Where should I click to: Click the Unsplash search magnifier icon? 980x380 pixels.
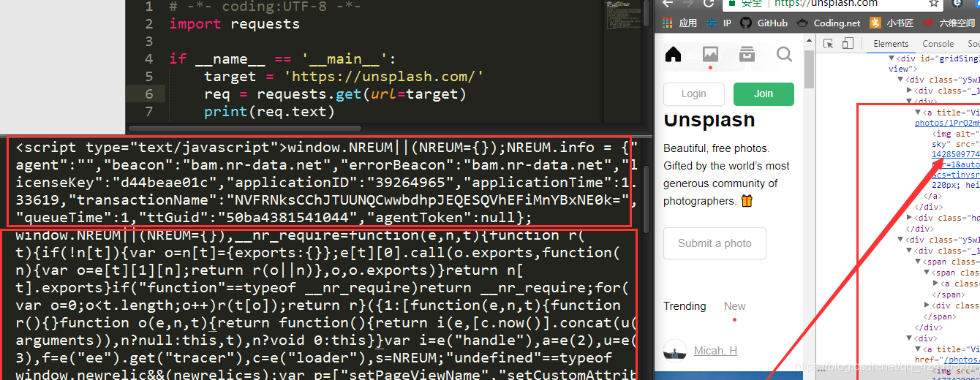[784, 54]
